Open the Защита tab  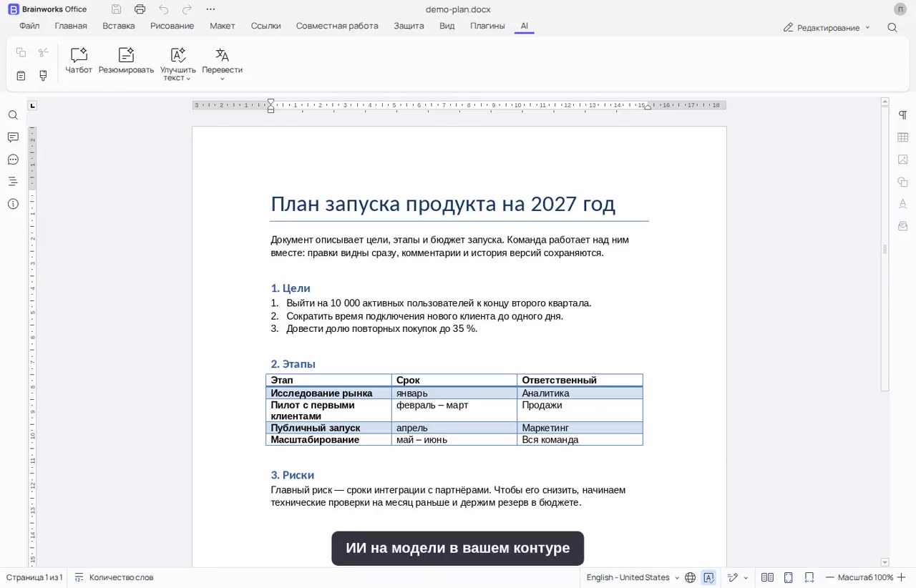tap(409, 26)
